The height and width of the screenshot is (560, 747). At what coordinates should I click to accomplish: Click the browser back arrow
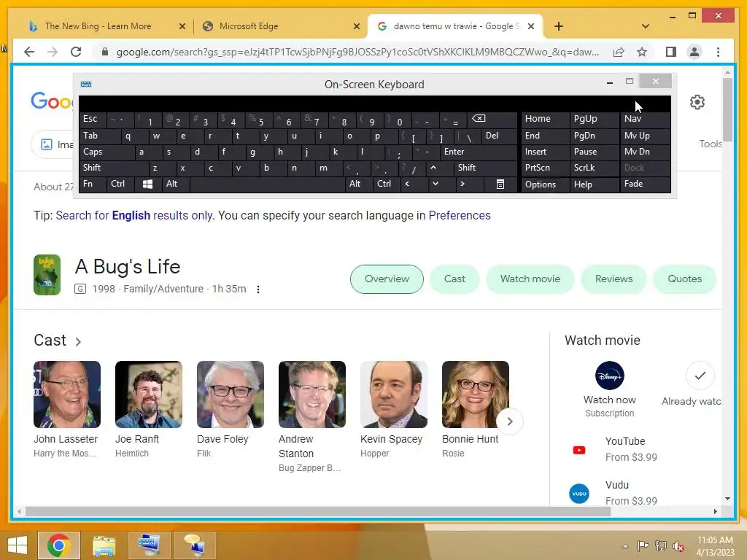pyautogui.click(x=29, y=52)
